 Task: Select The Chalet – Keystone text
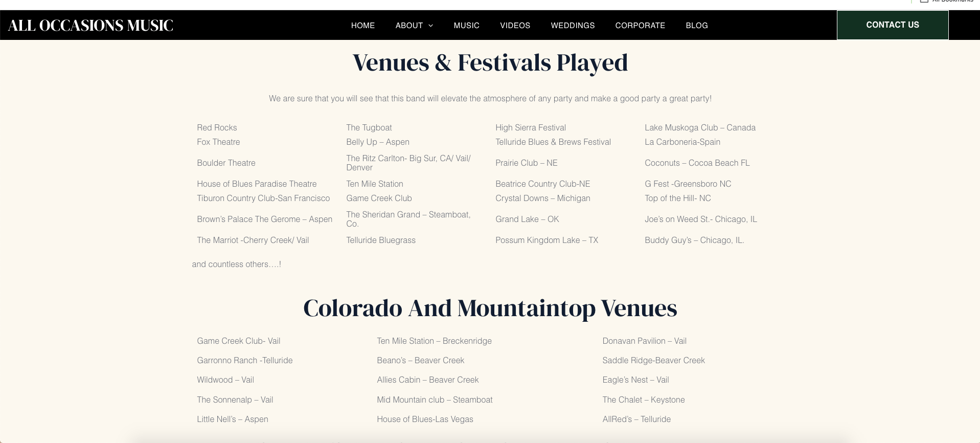coord(644,400)
